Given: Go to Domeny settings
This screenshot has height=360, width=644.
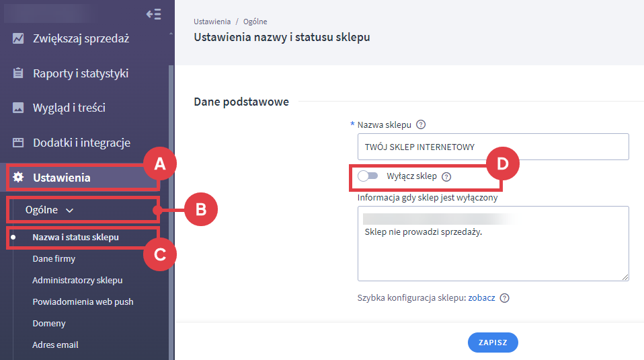Looking at the screenshot, I should tap(49, 323).
